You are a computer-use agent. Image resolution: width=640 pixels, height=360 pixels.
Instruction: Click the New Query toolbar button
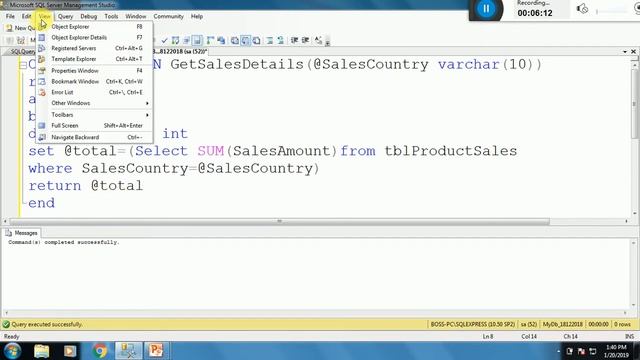tap(20, 28)
